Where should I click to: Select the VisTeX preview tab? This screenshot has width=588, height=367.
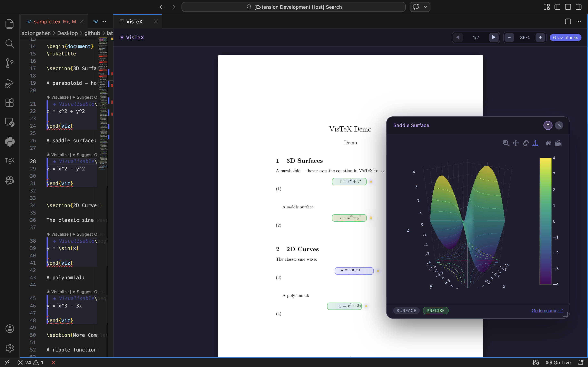(x=134, y=22)
